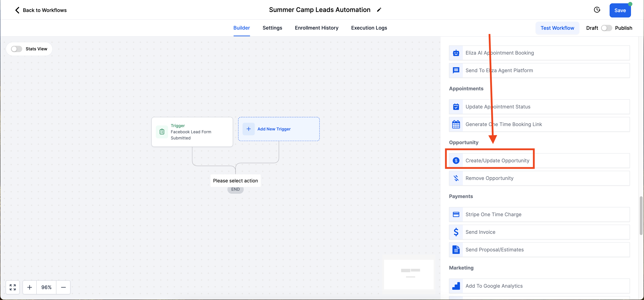Click the blue Save button
Viewport: 644px width, 300px height.
[620, 10]
